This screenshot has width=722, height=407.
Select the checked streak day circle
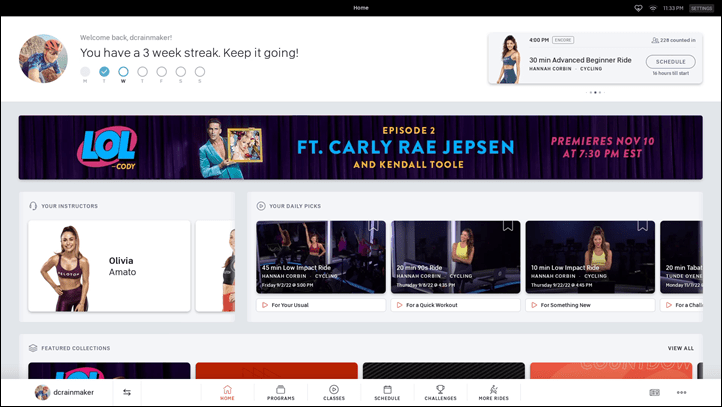coord(104,71)
